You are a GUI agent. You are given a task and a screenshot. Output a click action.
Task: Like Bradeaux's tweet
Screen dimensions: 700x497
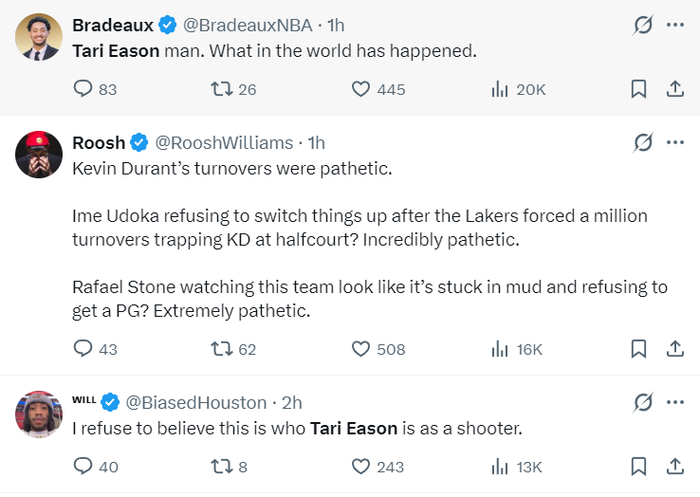pos(362,89)
